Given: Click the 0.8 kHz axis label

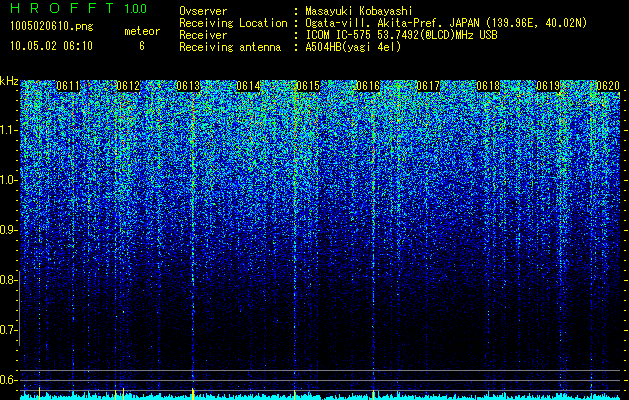Looking at the screenshot, I should point(8,280).
